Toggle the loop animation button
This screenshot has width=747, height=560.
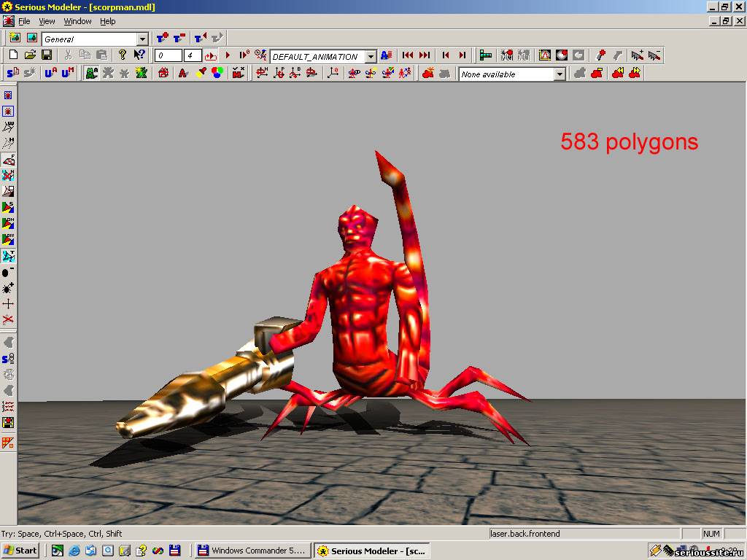[x=210, y=55]
